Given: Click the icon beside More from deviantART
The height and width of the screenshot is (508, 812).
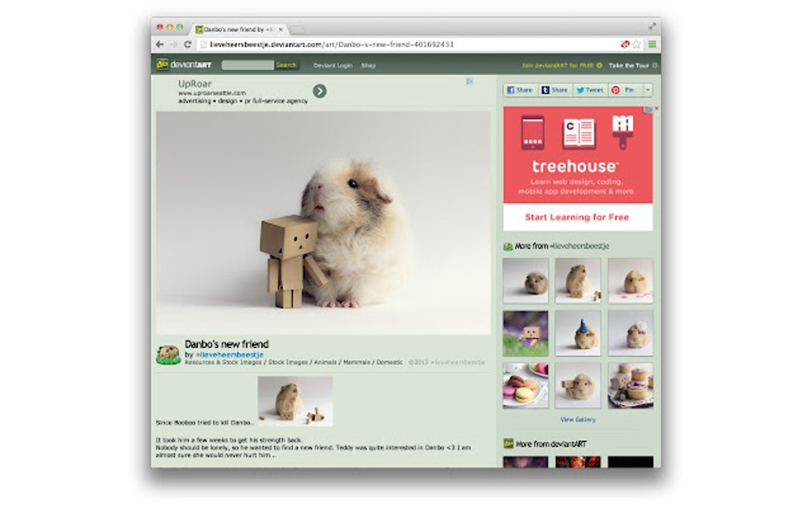Looking at the screenshot, I should point(509,444).
